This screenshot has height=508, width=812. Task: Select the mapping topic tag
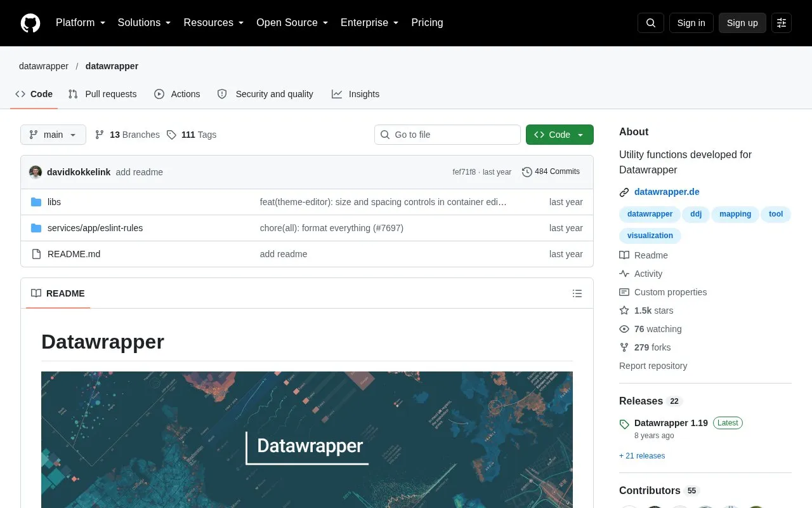click(735, 214)
